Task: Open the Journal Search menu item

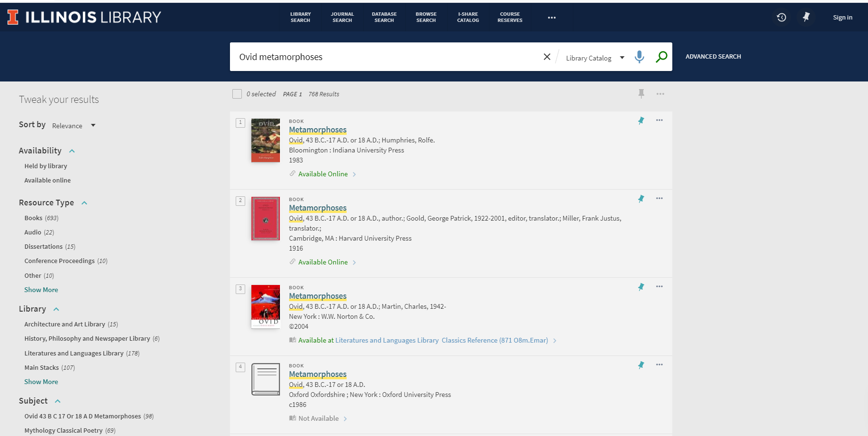Action: [342, 17]
